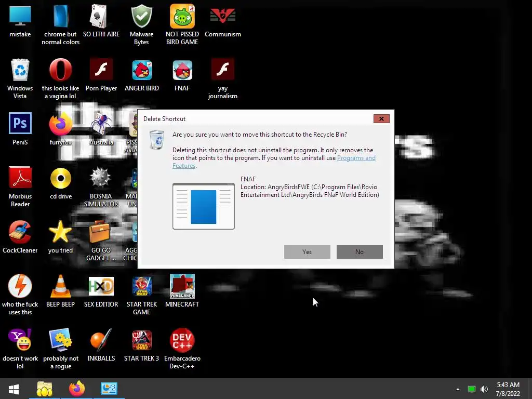Select the BOSNIA SIMULATOR mine icon

point(100,178)
